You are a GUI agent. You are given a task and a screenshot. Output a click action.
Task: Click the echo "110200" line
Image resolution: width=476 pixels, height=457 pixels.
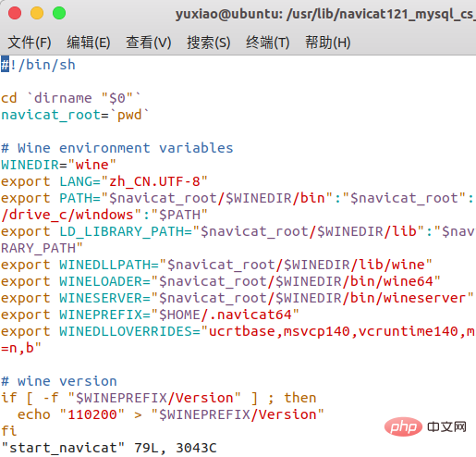171,414
